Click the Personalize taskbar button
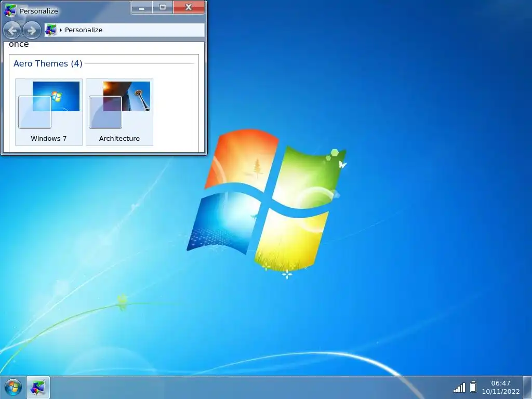The height and width of the screenshot is (399, 532). pos(38,387)
